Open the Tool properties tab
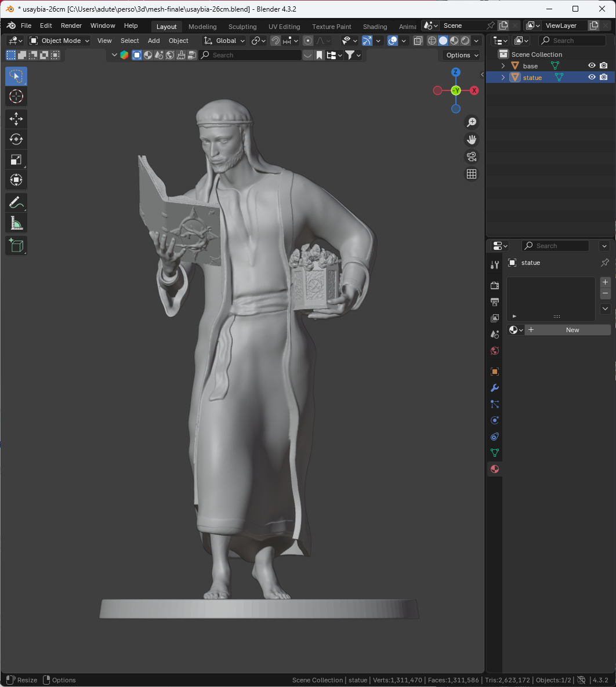 coord(495,264)
